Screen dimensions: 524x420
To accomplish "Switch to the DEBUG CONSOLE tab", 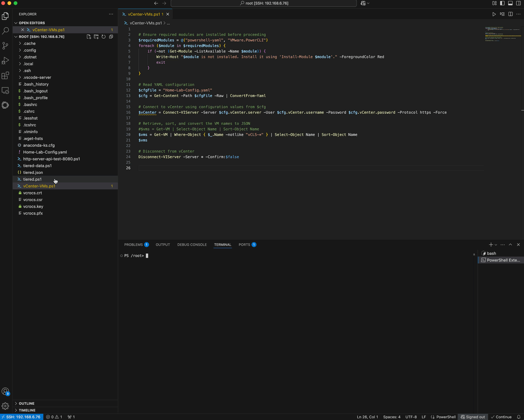I will click(x=192, y=245).
